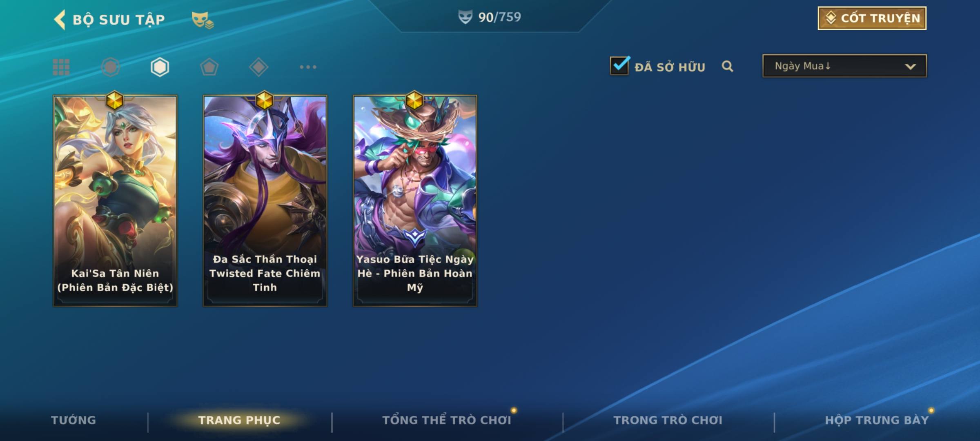
Task: Open the Ngày Mua sort dropdown
Action: pos(844,66)
